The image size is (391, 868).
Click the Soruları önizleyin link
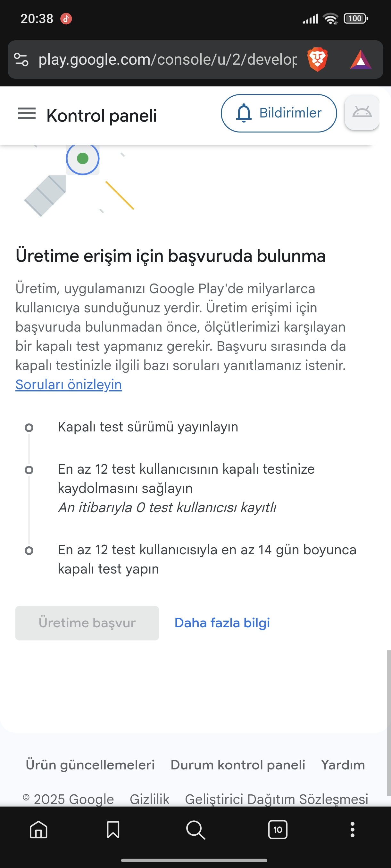pos(69,384)
